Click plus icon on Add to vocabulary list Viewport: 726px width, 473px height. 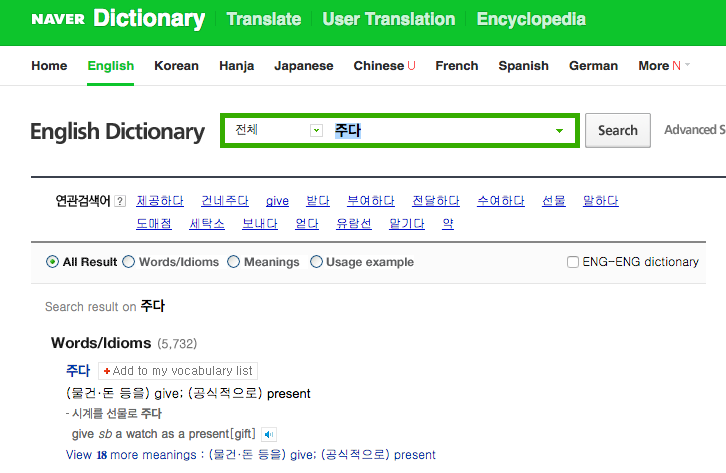107,370
